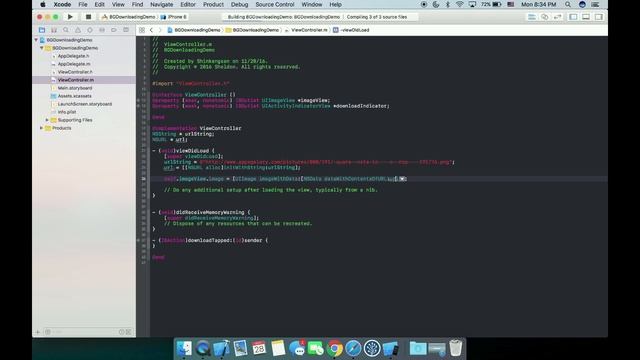Open the Symbol navigator tab
This screenshot has height=360, width=640.
(x=54, y=30)
